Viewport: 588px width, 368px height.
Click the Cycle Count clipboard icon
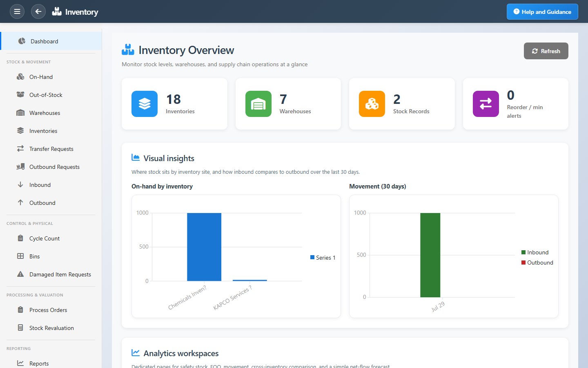[20, 238]
